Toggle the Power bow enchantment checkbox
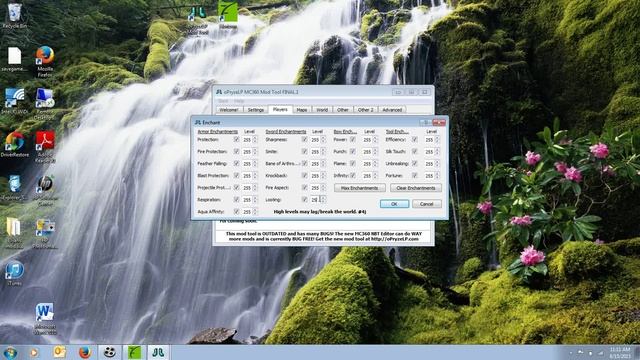Viewport: 640px width, 360px height. click(x=353, y=140)
